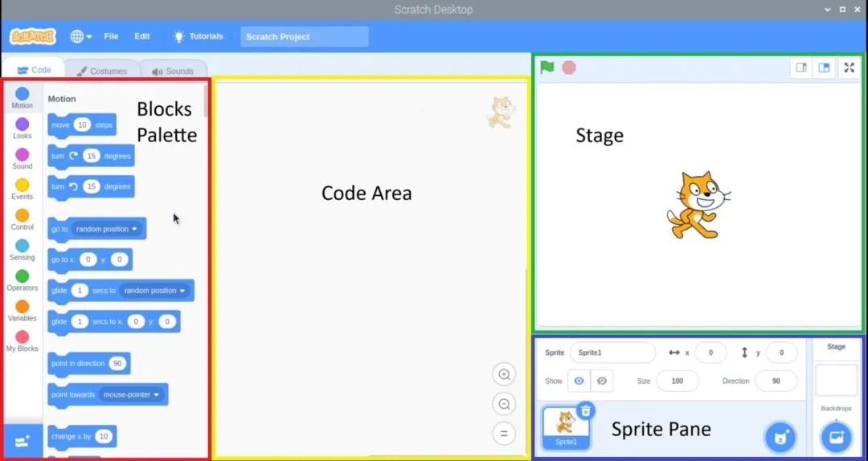Select the Control block category
Image resolution: width=868 pixels, height=461 pixels.
(23, 220)
